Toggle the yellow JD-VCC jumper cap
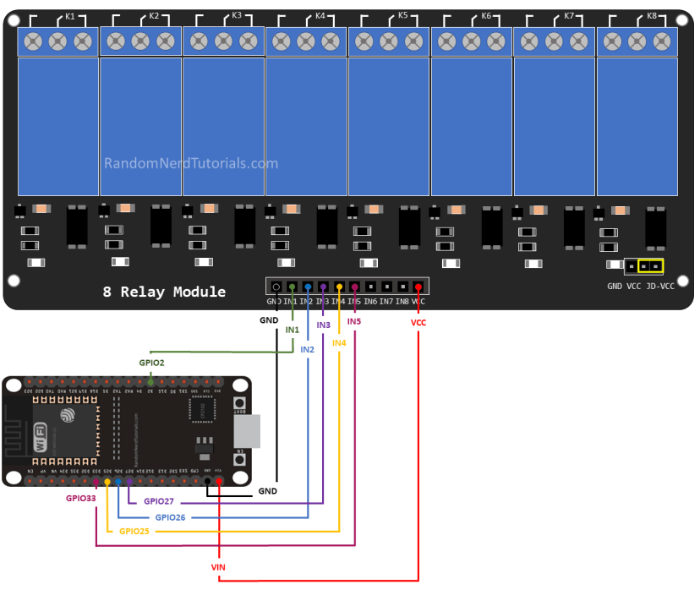Image resolution: width=700 pixels, height=590 pixels. pyautogui.click(x=651, y=265)
